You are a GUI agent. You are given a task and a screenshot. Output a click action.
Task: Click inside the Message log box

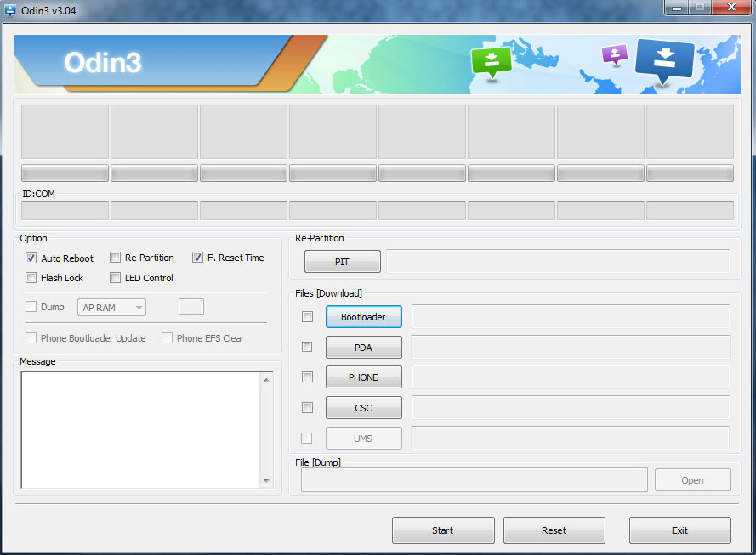pyautogui.click(x=141, y=430)
